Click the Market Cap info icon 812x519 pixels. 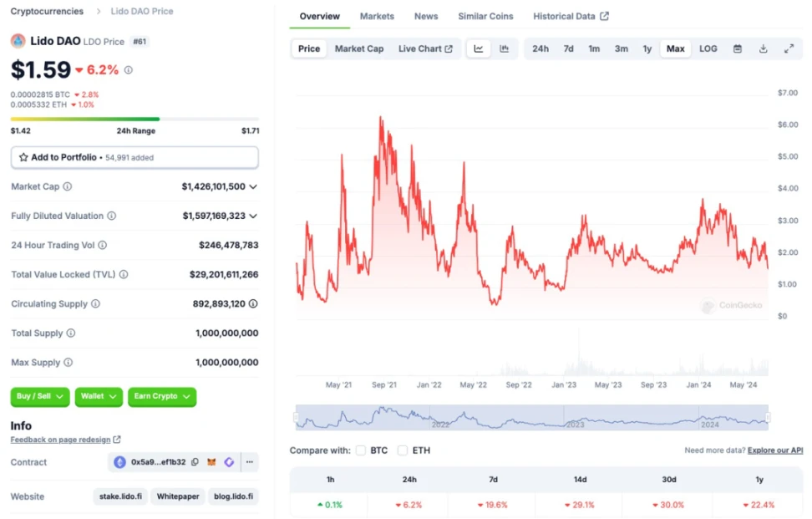68,186
